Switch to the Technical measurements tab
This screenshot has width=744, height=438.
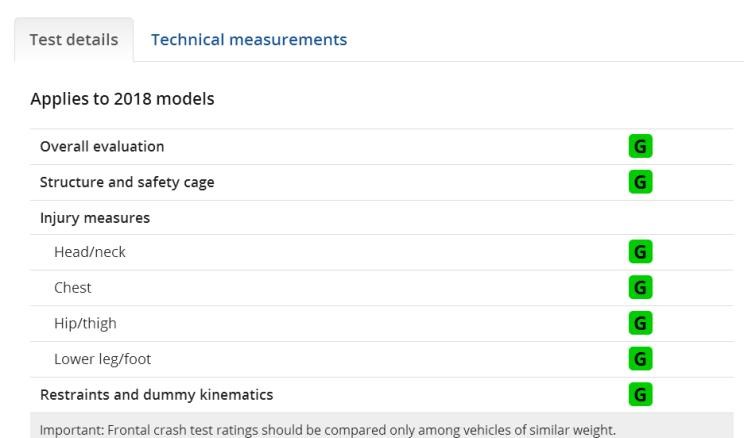(249, 39)
